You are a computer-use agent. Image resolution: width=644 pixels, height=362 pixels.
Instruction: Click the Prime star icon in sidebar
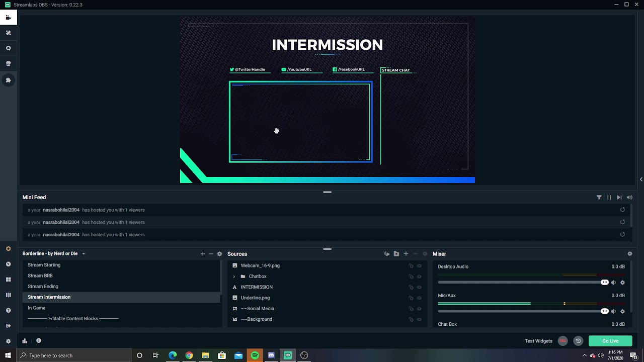[x=8, y=249]
